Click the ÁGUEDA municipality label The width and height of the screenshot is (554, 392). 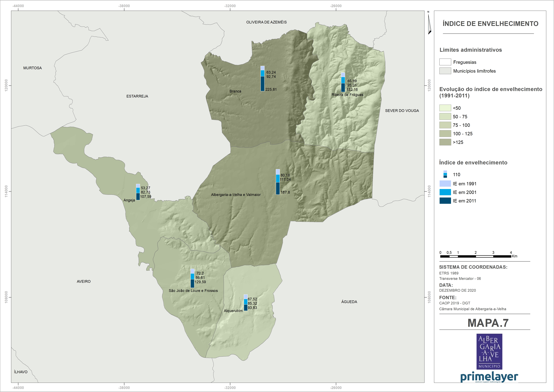349,302
